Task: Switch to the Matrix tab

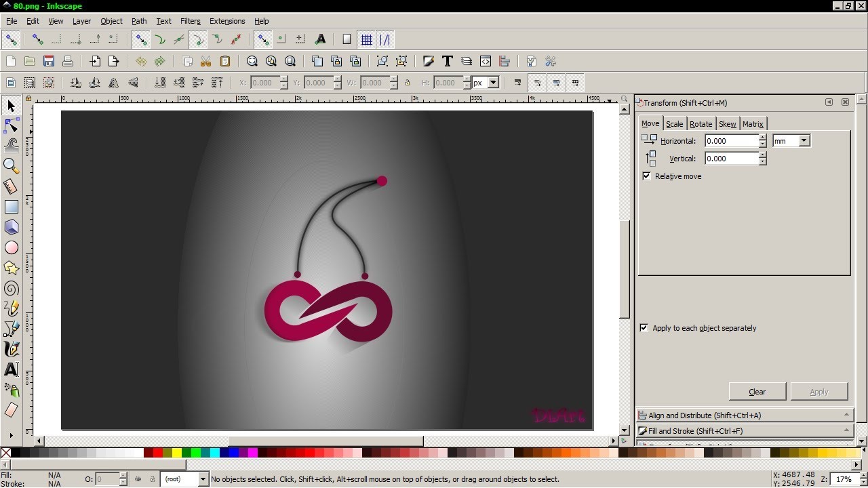Action: coord(753,124)
